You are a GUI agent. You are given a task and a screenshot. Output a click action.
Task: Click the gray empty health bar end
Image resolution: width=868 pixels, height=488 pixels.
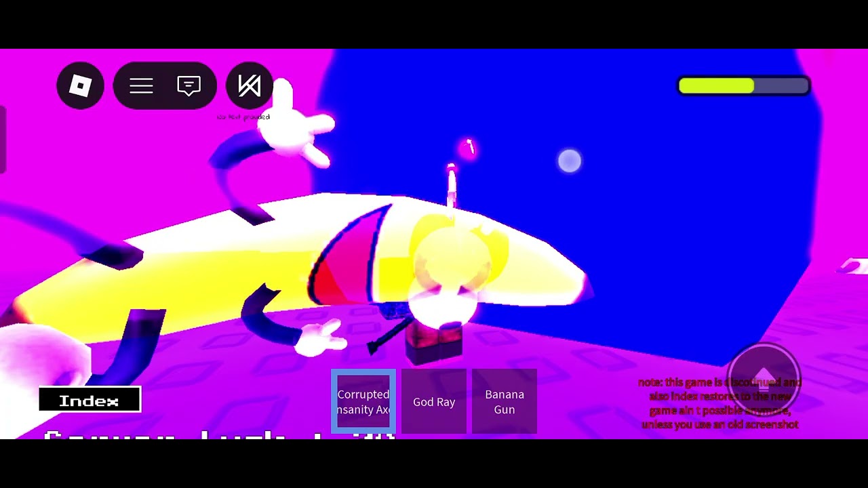tap(781, 85)
